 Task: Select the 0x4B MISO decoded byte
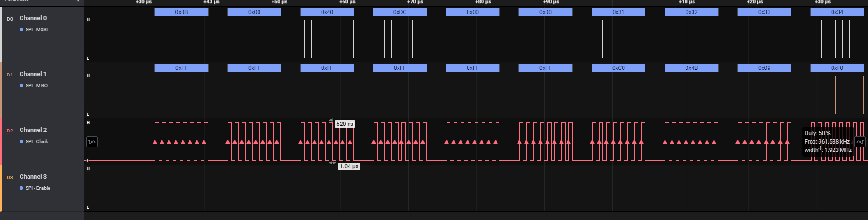click(692, 68)
